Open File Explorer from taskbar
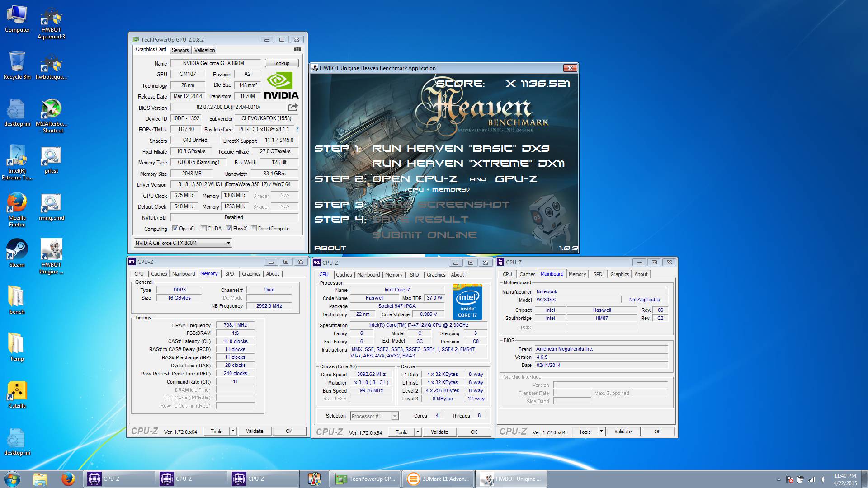 point(40,479)
